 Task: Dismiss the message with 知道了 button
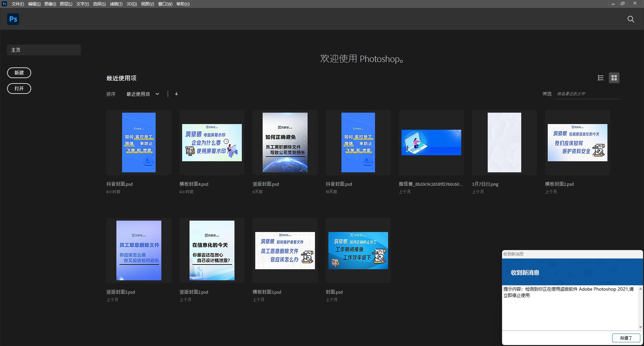(626, 338)
